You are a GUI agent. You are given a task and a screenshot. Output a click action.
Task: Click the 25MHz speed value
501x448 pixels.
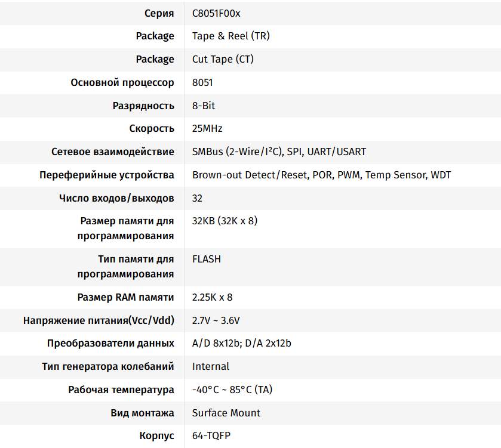point(207,128)
